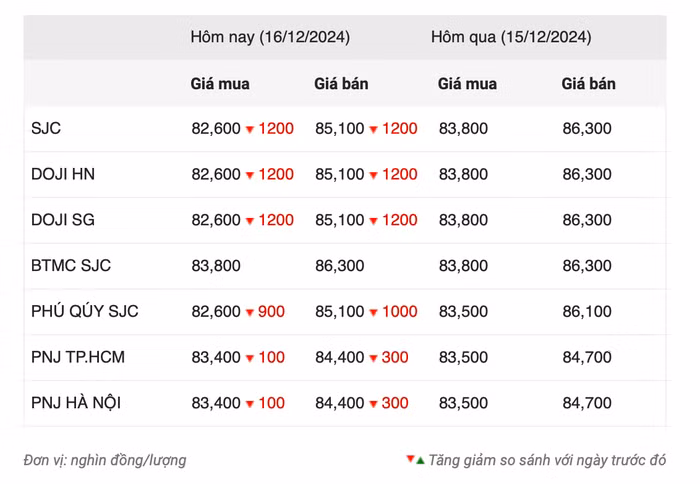Click the SJC row label
Viewport: 700px width, 484px height.
(46, 129)
